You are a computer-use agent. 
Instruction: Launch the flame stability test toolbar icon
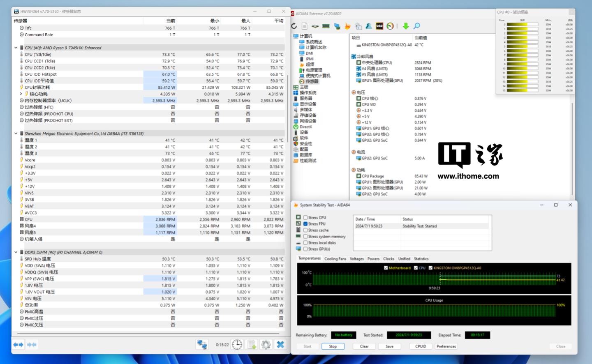347,26
